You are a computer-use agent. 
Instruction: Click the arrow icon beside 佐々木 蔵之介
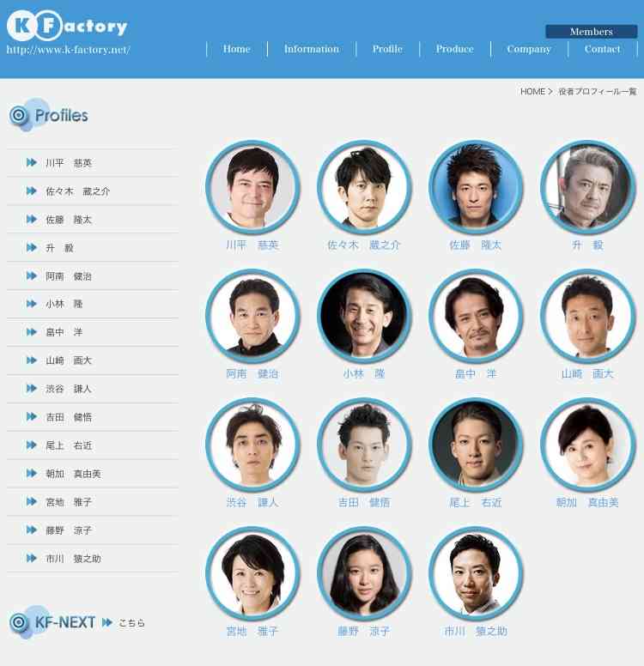click(32, 191)
